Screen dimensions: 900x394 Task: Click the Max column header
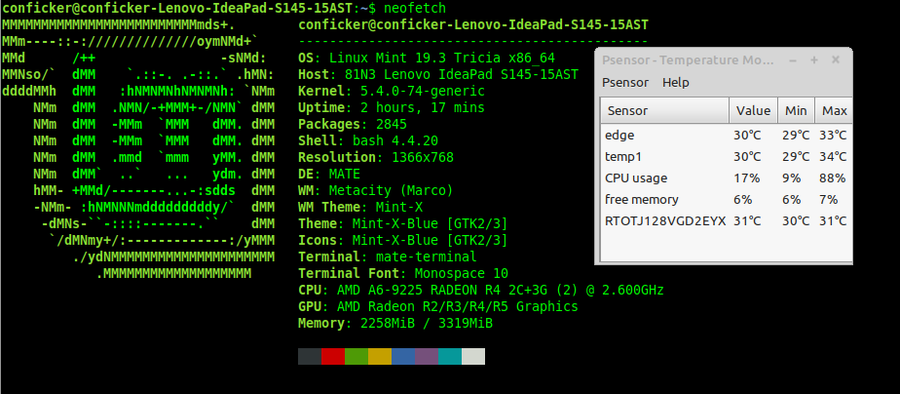click(833, 110)
